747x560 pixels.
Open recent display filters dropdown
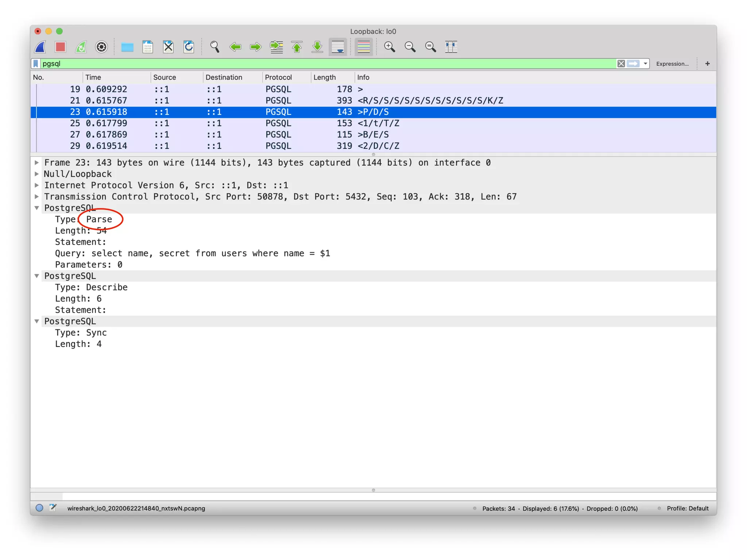point(645,64)
